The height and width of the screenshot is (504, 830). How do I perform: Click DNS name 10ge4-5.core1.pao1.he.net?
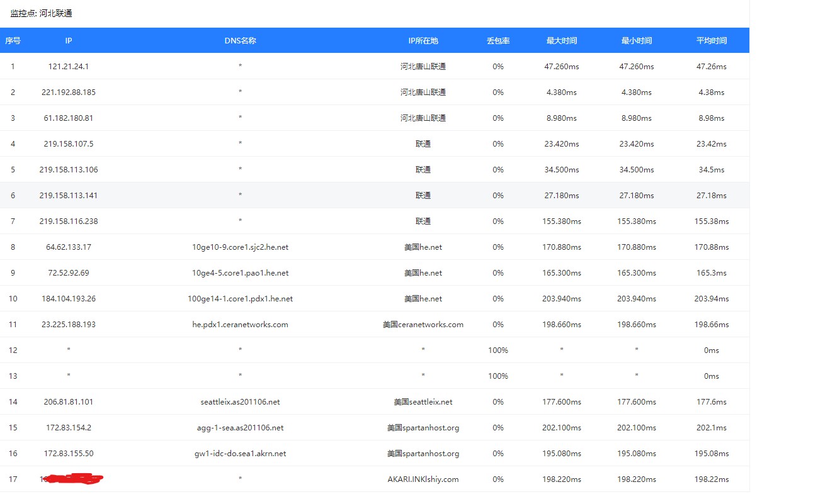click(x=240, y=272)
